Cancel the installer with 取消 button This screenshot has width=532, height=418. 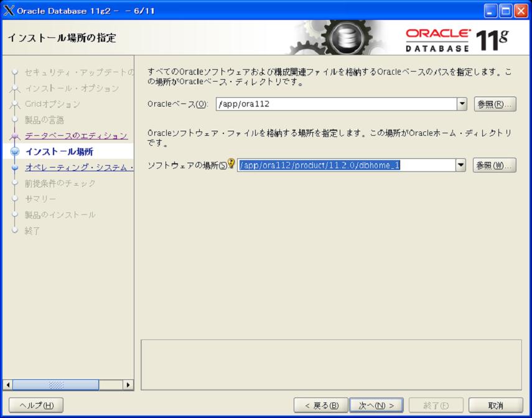point(496,405)
